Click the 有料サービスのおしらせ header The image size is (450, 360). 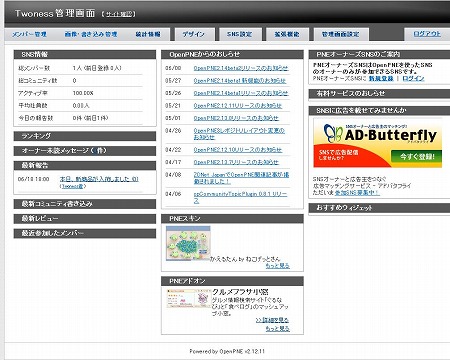coord(379,93)
